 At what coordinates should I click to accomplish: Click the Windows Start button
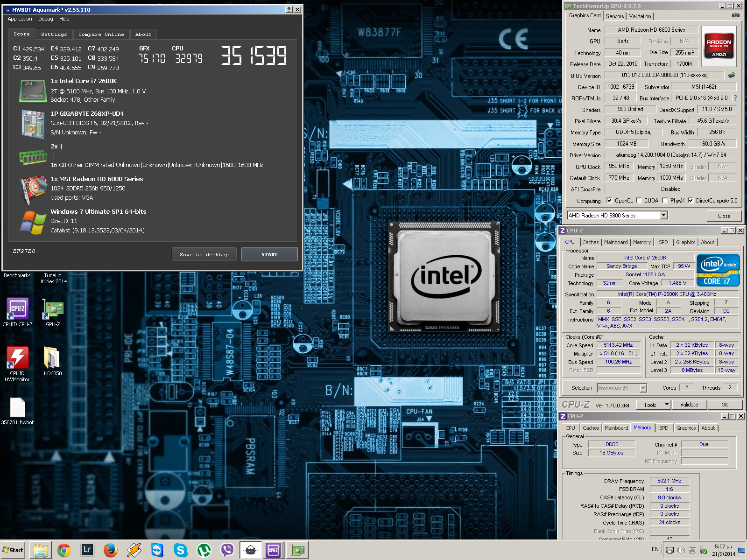tap(13, 550)
